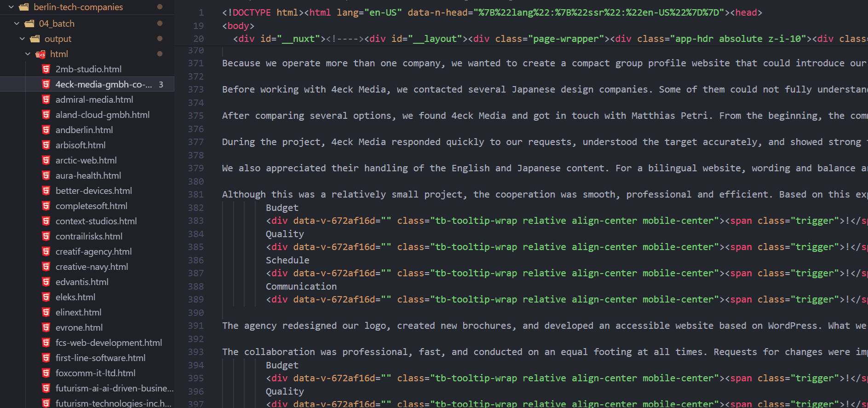
Task: Click HTML5 icon of aland-cloud-gmbh.html
Action: coord(46,115)
